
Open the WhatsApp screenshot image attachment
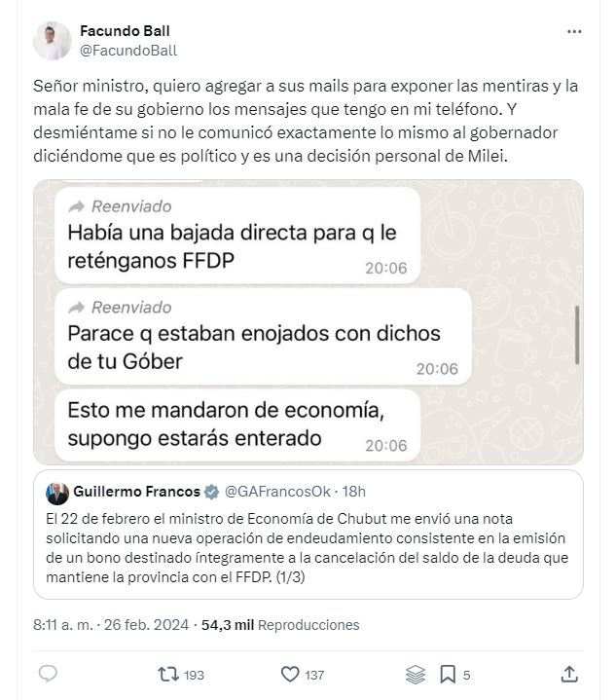pos(308,321)
